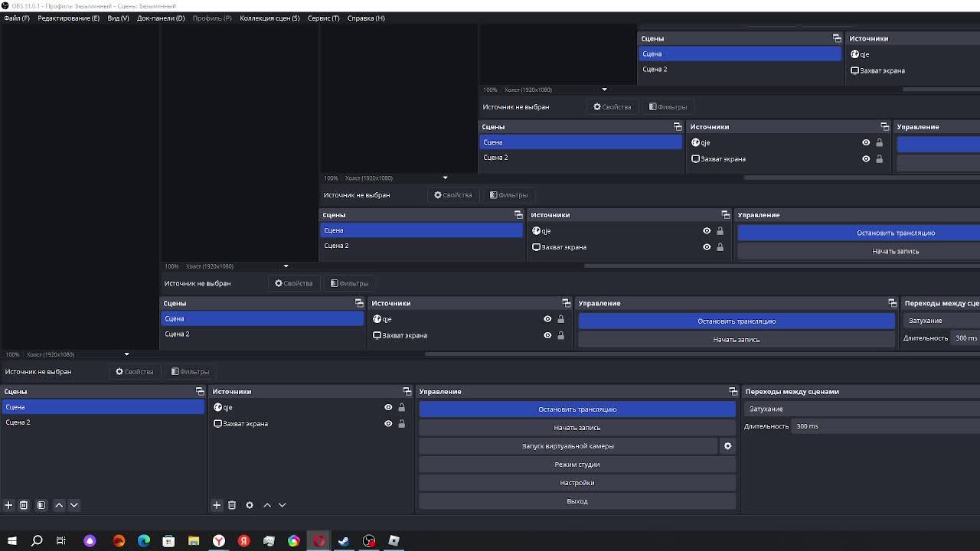Toggle lock of qje source in main Sources dock
980x551 pixels.
click(401, 407)
